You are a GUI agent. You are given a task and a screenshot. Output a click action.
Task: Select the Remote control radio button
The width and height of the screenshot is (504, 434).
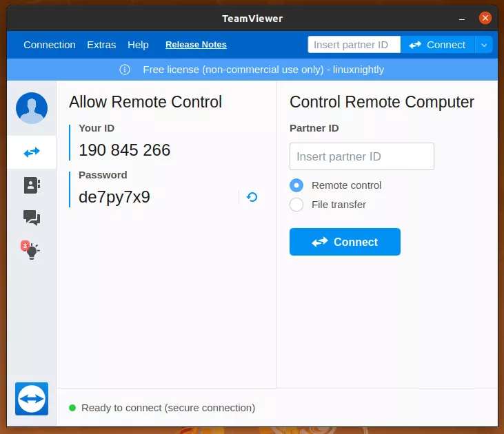(x=296, y=185)
